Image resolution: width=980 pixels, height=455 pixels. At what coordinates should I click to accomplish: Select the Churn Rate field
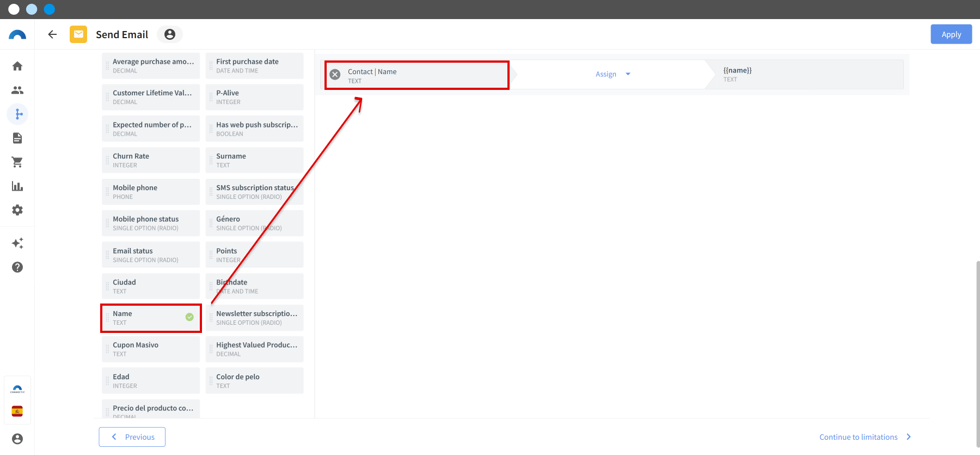(x=151, y=160)
